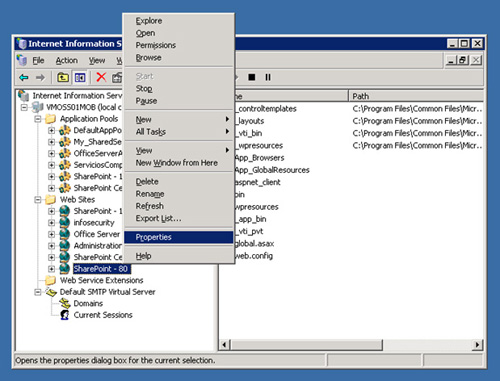
Task: Click the Office Server website globe icon
Action: pyautogui.click(x=65, y=234)
